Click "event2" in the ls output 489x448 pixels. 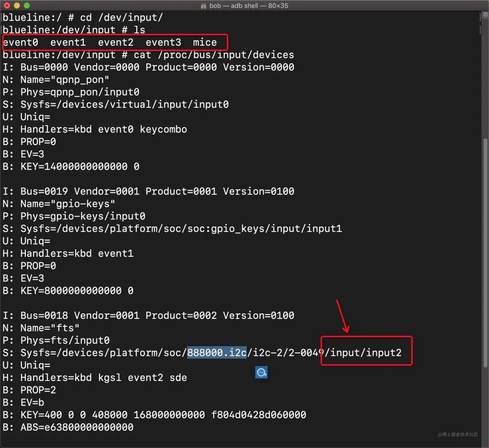116,42
